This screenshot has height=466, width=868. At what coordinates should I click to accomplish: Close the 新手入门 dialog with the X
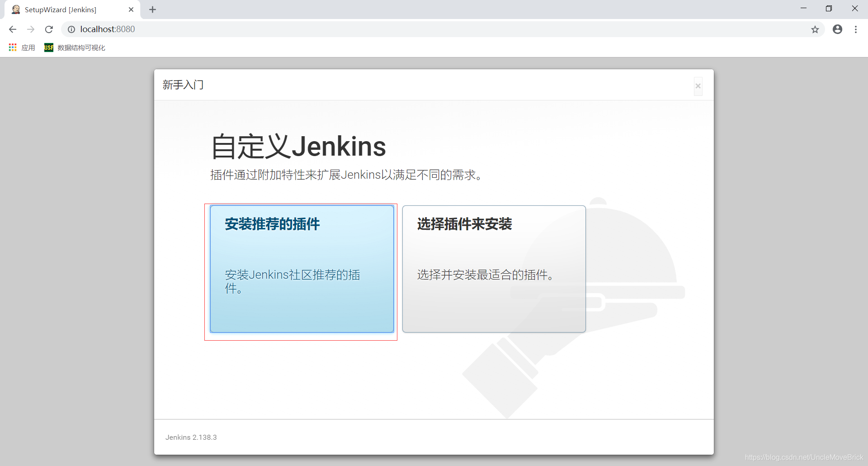[698, 86]
